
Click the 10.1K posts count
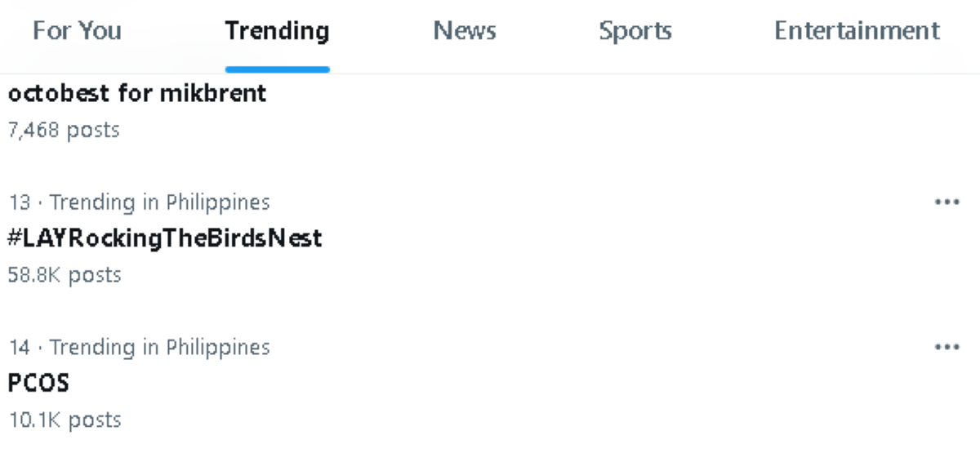[x=65, y=420]
